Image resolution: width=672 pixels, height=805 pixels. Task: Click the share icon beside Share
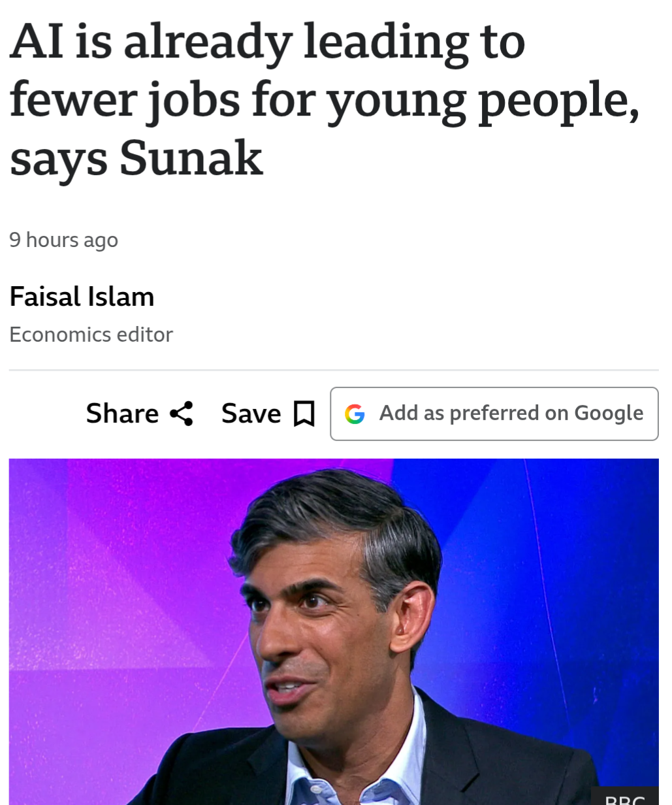click(181, 414)
